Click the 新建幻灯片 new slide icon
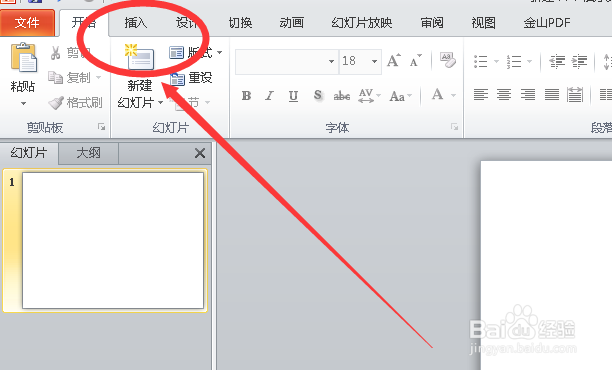 (139, 58)
